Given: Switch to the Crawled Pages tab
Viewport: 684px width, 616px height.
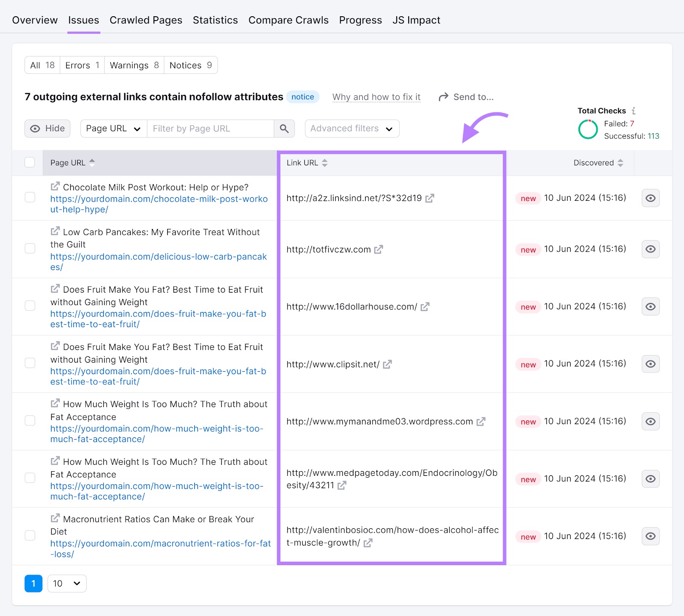Looking at the screenshot, I should (146, 20).
